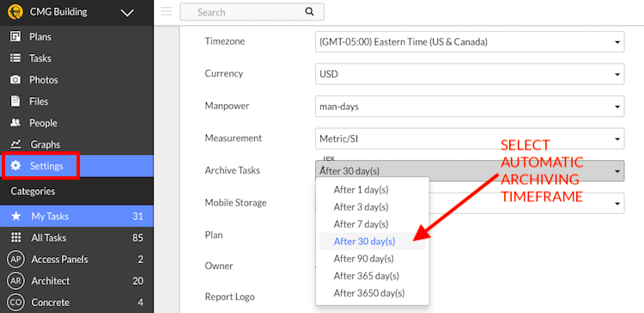
Task: Click the search magnifier icon
Action: (309, 11)
